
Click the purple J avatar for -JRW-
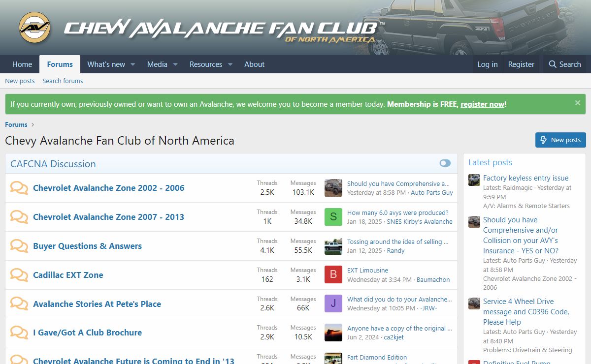pos(333,303)
